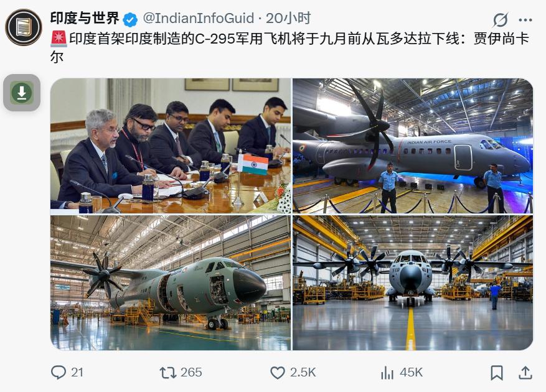The image size is (546, 392).
Task: Click the 2.5K likes count
Action: coord(303,373)
